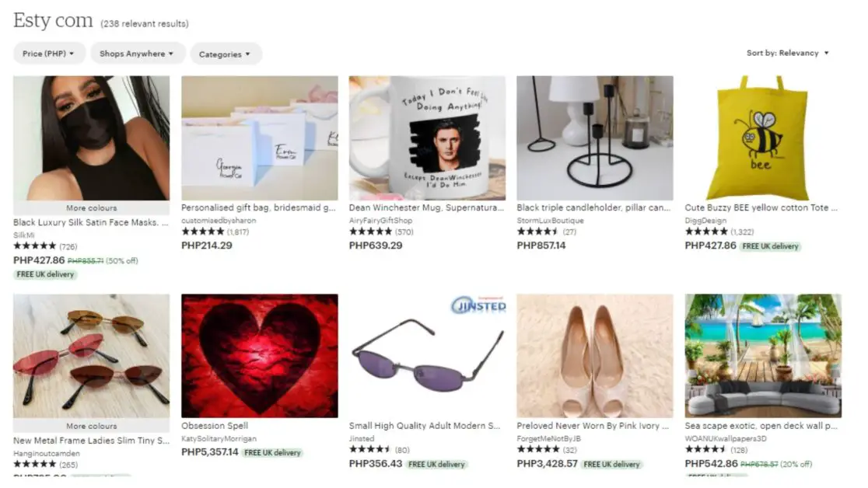Screen dimensions: 868x488
Task: Click the Jinsted shop name
Action: (x=362, y=438)
